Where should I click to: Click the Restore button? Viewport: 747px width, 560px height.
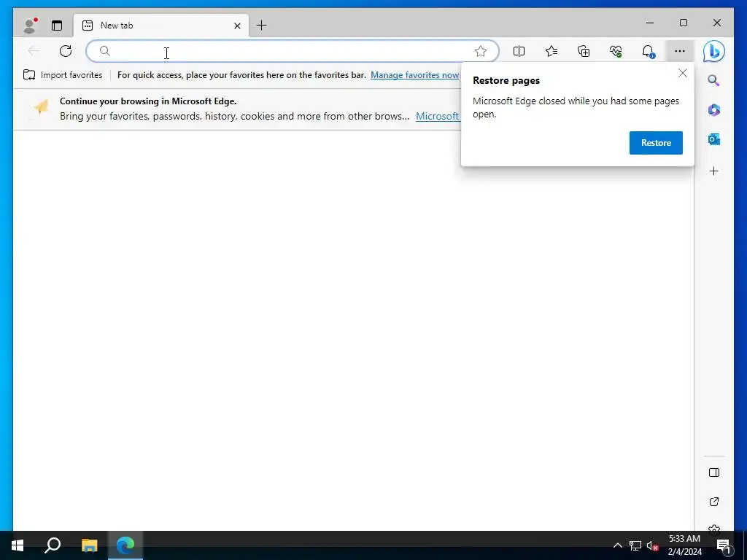pos(656,143)
